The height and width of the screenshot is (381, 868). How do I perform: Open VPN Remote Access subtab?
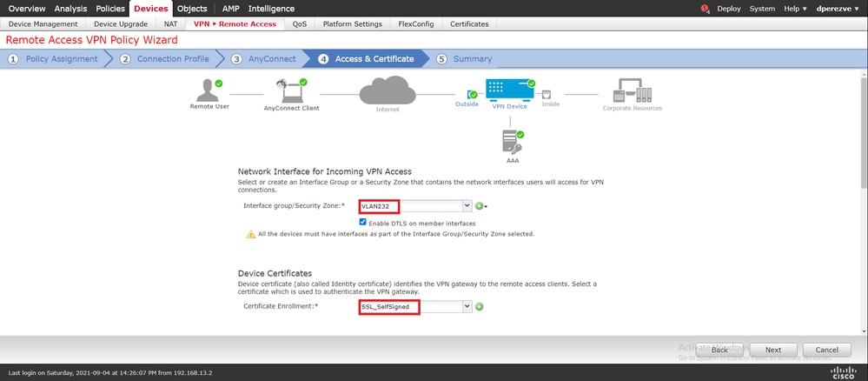[235, 23]
